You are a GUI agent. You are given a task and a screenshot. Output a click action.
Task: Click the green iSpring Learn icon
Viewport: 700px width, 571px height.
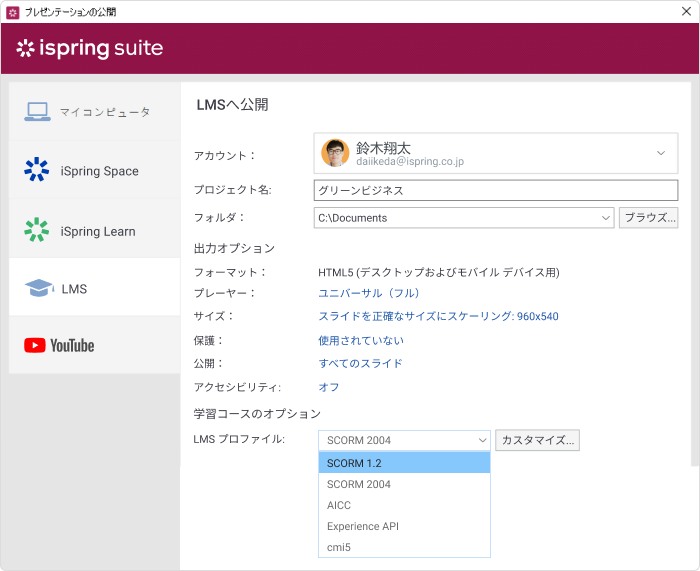(37, 229)
